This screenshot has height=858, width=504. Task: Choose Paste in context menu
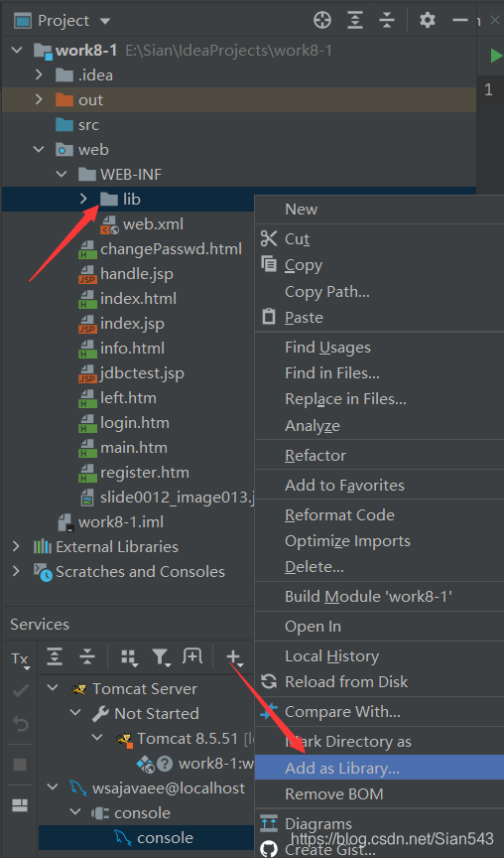[379, 318]
